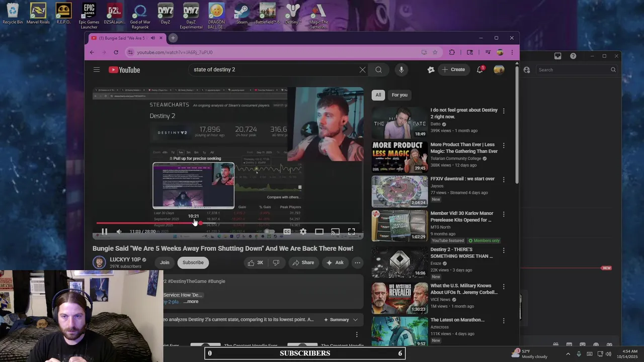
Task: Open the YouTube hamburger guide menu
Action: point(97,70)
